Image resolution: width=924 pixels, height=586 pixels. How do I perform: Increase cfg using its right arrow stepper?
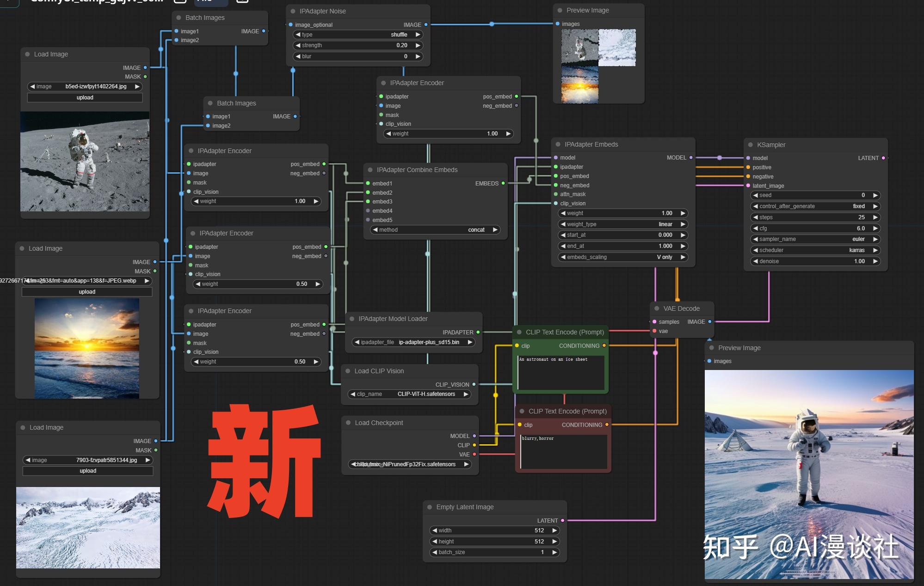tap(875, 228)
